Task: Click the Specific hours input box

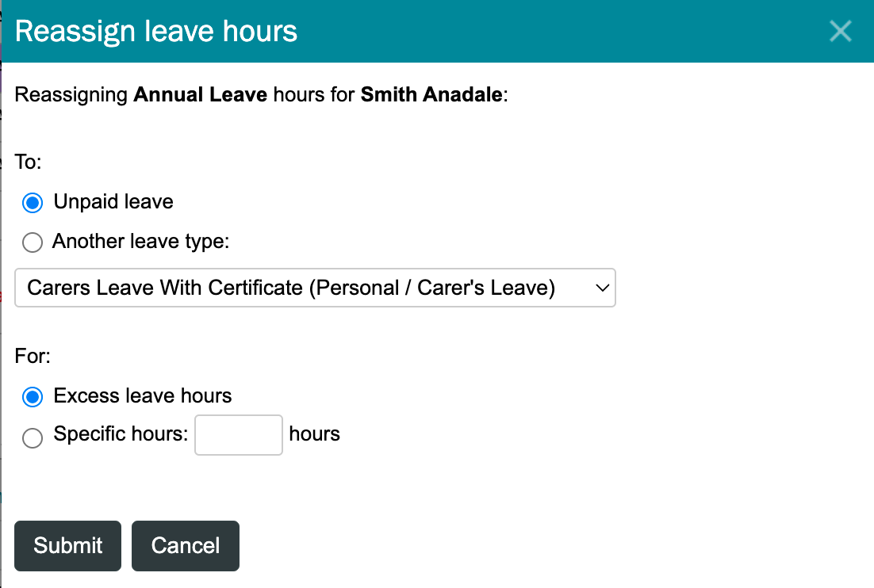Action: coord(239,435)
